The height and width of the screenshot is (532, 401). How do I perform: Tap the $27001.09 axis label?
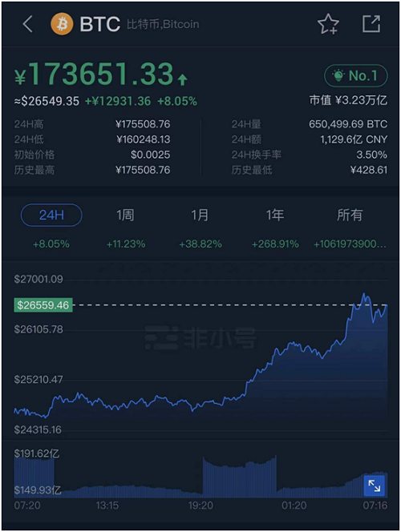38,280
